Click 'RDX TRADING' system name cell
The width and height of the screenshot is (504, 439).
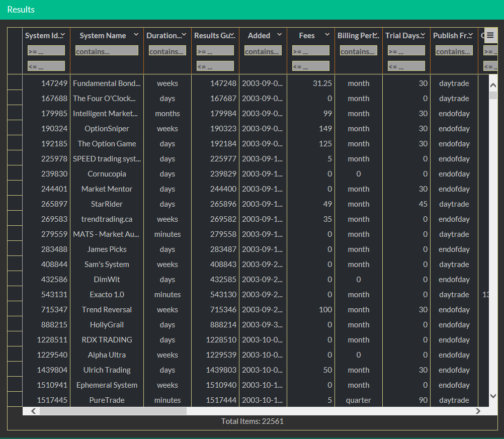[x=107, y=340]
